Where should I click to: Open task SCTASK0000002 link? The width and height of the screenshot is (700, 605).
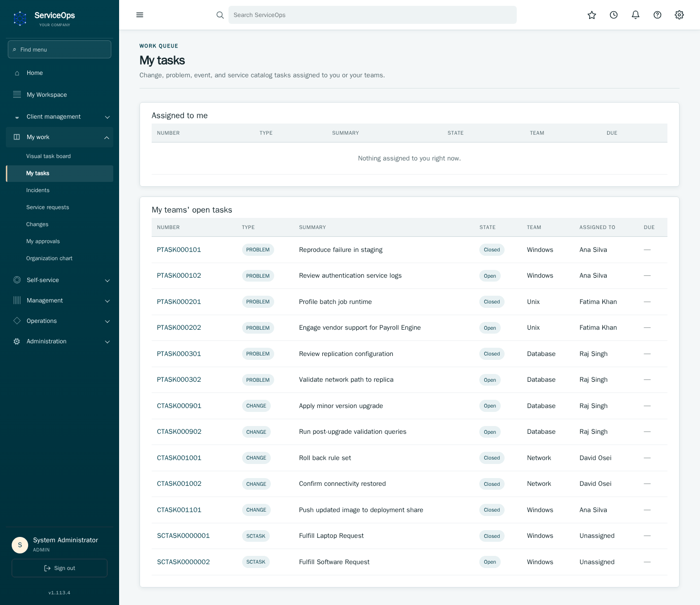click(183, 562)
